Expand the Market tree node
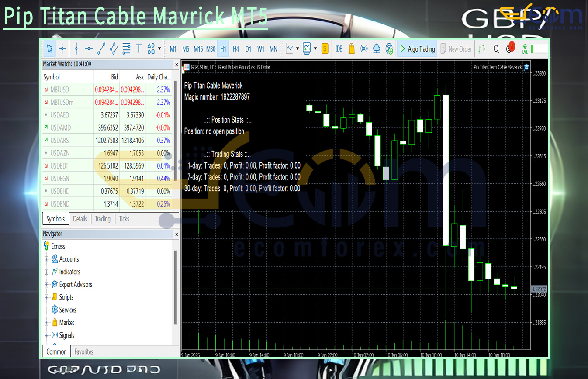This screenshot has height=379, width=588. (47, 323)
